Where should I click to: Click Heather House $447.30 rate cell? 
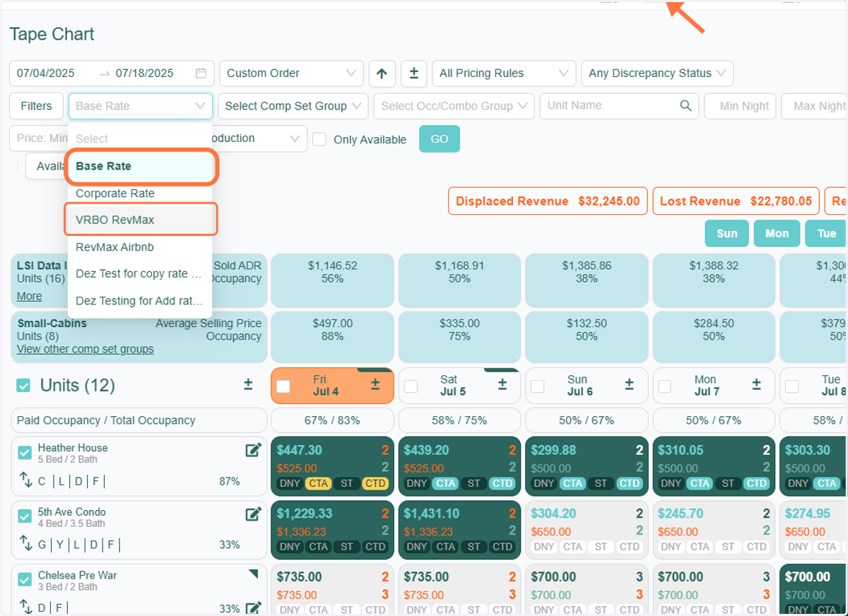pyautogui.click(x=332, y=466)
